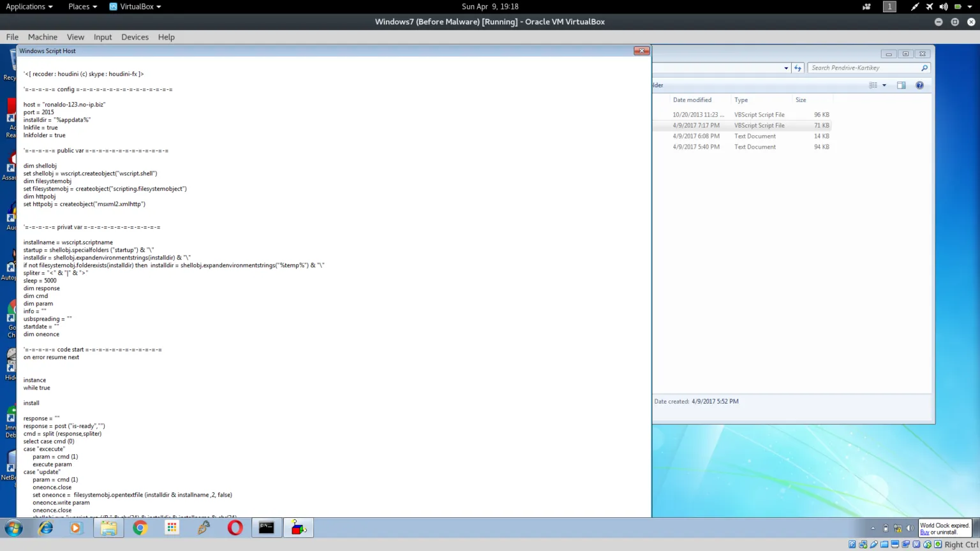This screenshot has height=551, width=980.
Task: Launch Internet Explorer from taskbar
Action: click(x=46, y=528)
